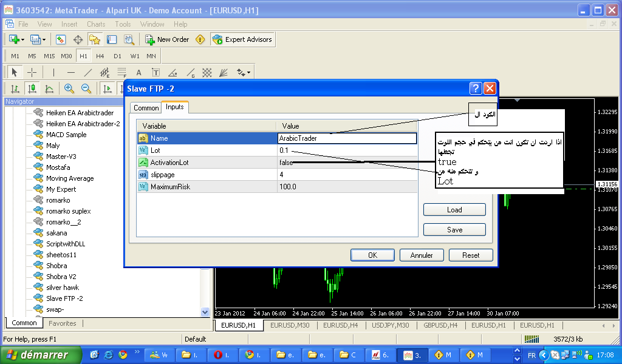Select the Andrews pitchfork tool

tap(224, 72)
